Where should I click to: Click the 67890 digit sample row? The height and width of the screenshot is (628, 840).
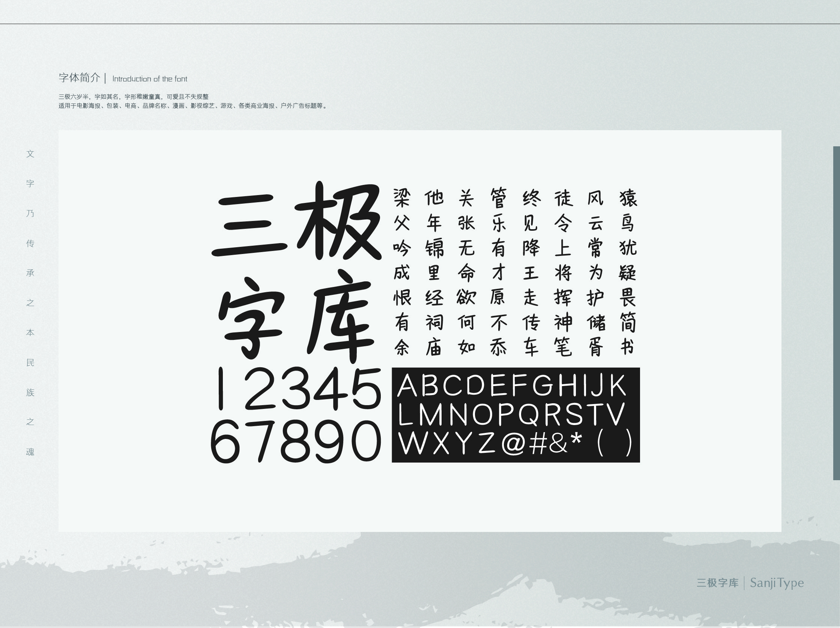coord(295,441)
